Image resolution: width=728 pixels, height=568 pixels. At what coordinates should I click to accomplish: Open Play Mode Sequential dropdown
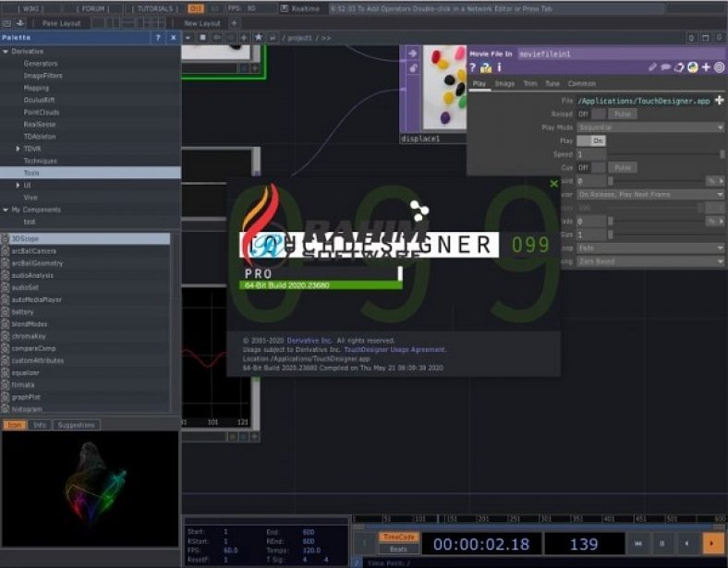click(650, 127)
